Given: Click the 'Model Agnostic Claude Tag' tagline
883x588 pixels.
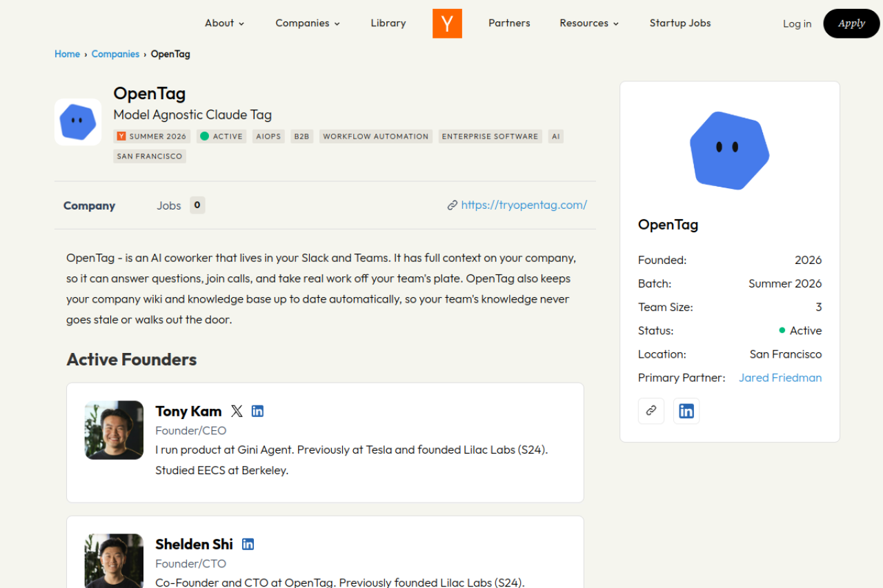Looking at the screenshot, I should pyautogui.click(x=192, y=115).
